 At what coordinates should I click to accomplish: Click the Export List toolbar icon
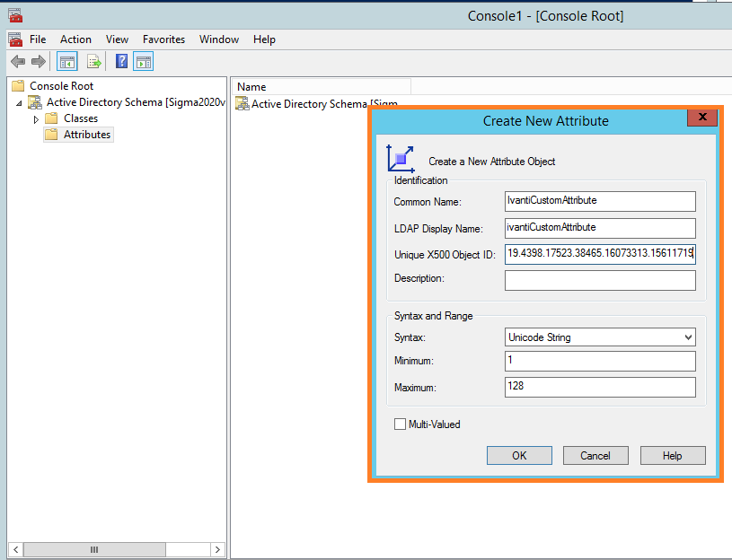click(93, 61)
